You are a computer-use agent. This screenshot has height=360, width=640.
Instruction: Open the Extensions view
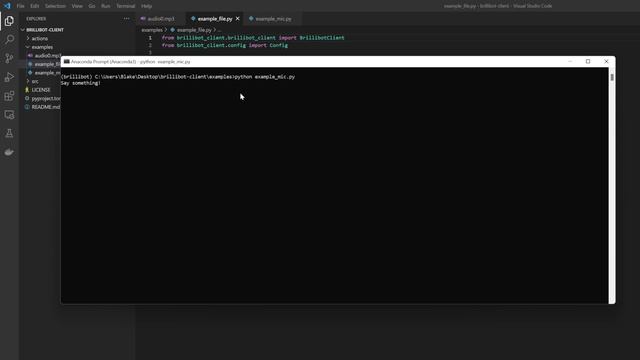(x=9, y=96)
